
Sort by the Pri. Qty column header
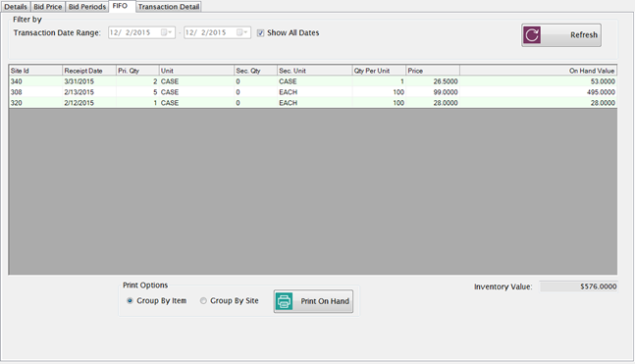[137, 71]
